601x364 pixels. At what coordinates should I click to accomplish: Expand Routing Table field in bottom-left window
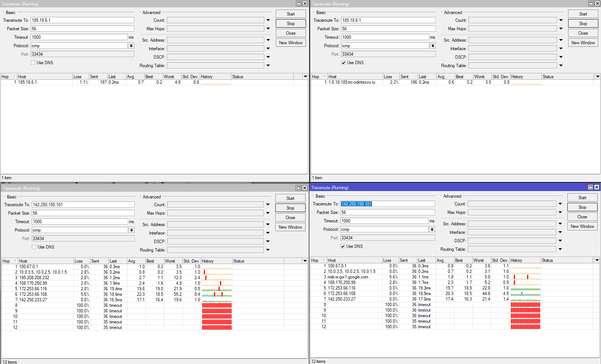click(268, 250)
